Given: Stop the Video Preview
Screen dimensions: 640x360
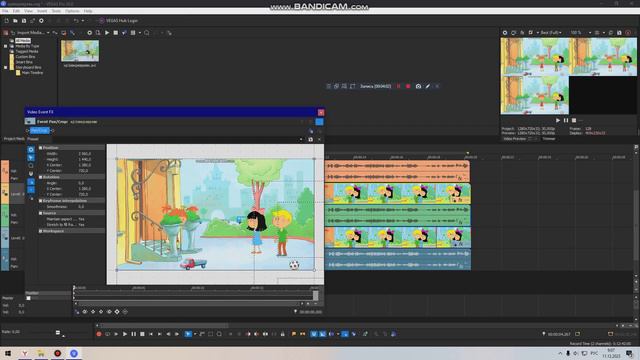Looking at the screenshot, I should click(574, 120).
